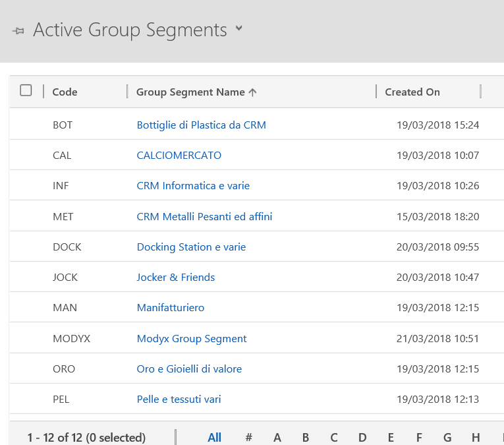The image size is (504, 445).
Task: Click the pin icon beside the view title
Action: pyautogui.click(x=18, y=31)
